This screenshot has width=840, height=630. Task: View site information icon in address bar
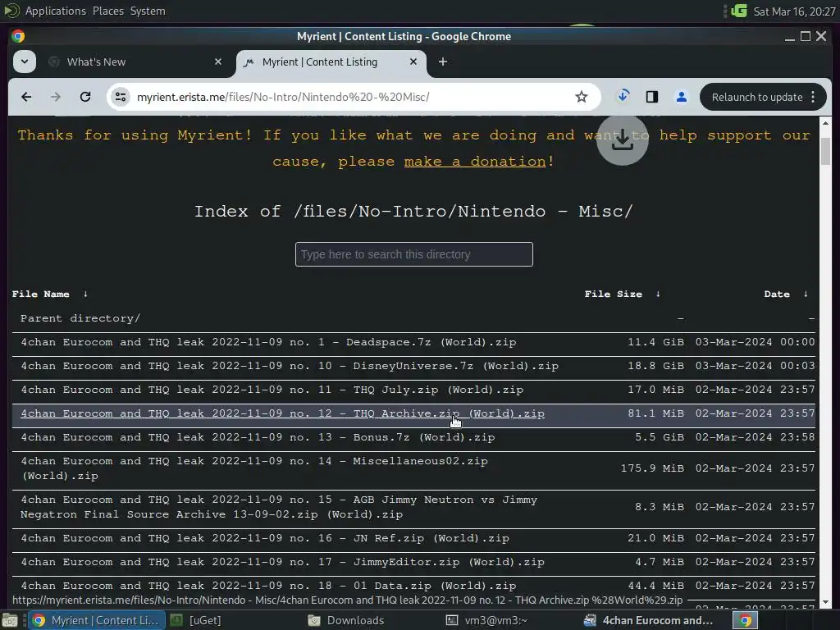[121, 97]
